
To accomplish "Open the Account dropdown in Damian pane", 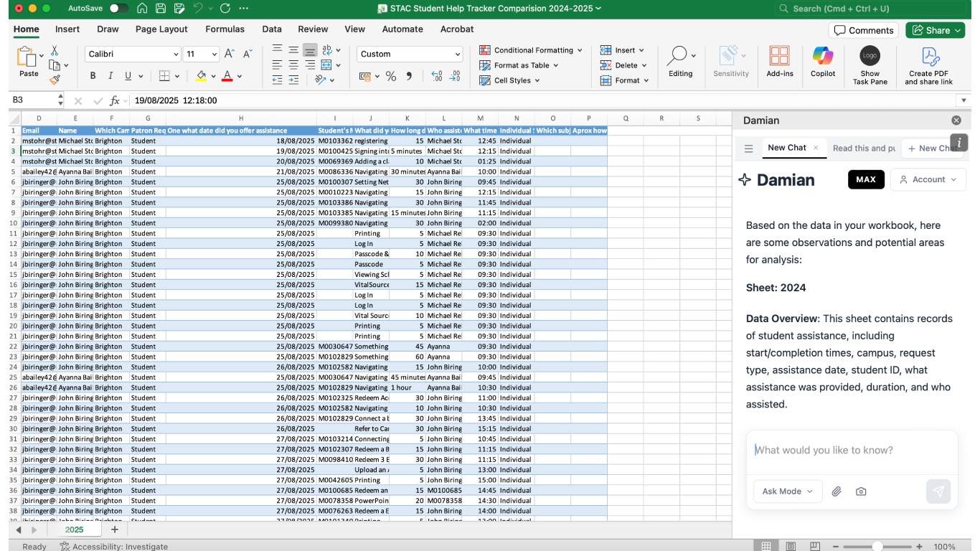I will (x=929, y=179).
